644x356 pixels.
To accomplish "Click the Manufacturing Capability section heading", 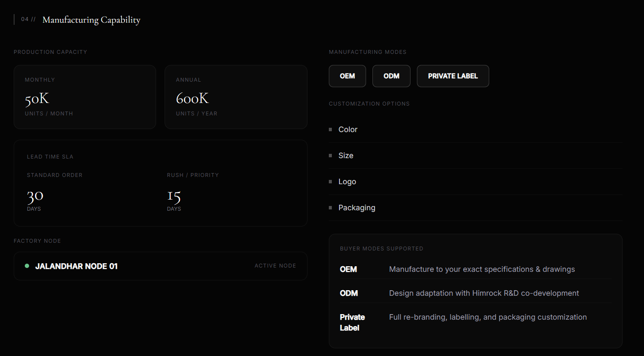I will pos(92,20).
